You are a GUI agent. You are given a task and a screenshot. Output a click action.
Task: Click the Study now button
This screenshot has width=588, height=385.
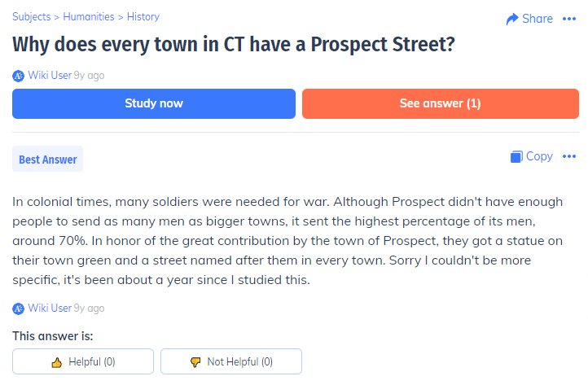tap(154, 103)
